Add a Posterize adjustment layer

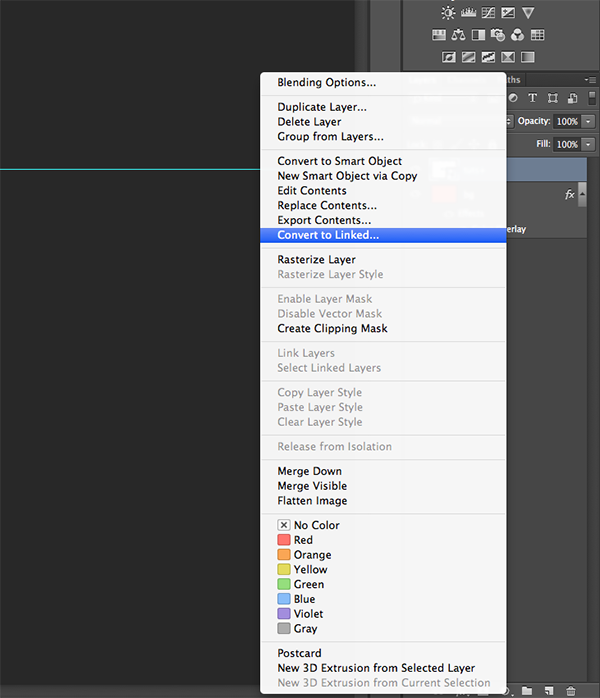pos(468,57)
